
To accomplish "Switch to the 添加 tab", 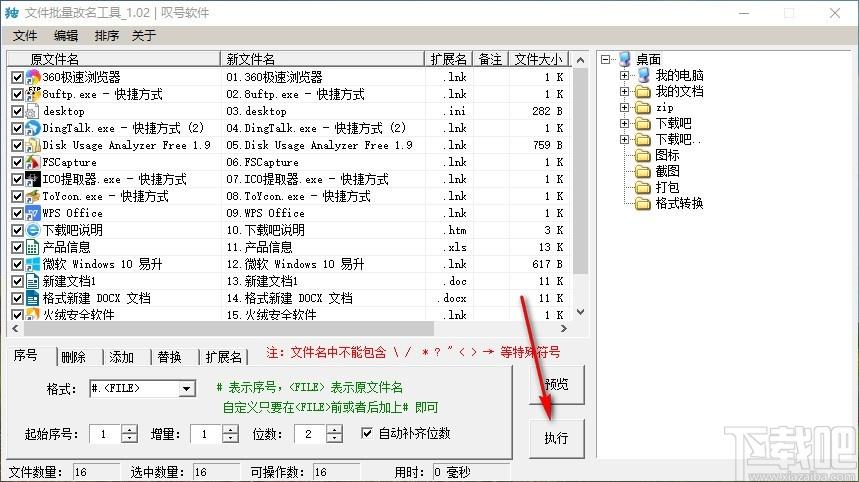I will coord(121,357).
